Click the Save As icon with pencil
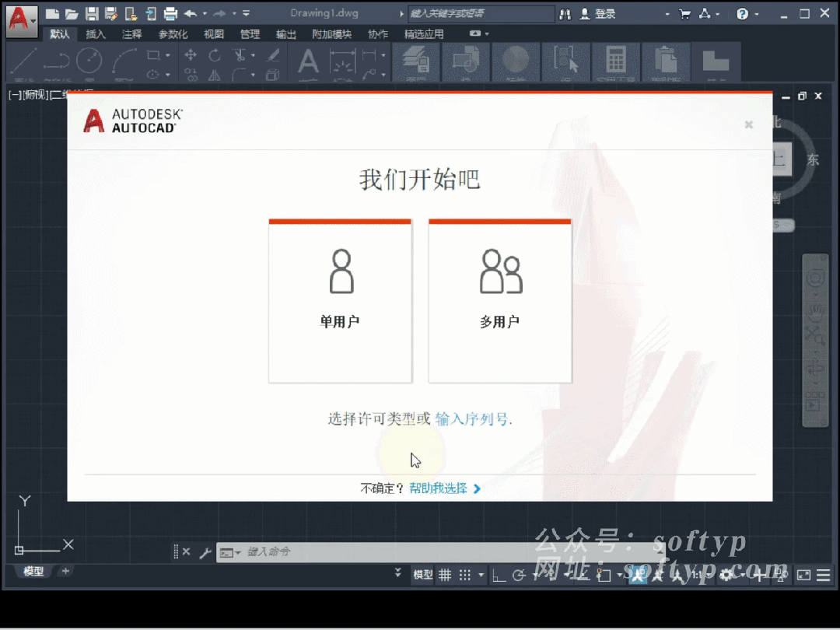This screenshot has width=840, height=630. tap(111, 14)
